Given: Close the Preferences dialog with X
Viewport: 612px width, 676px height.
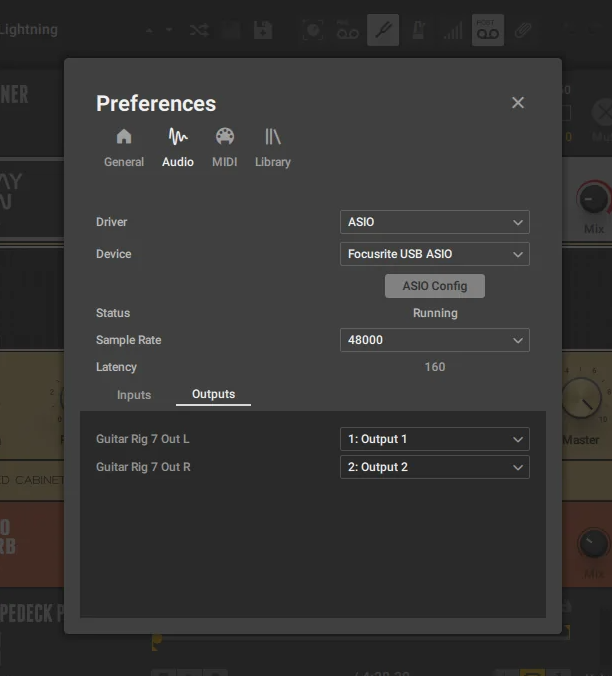Looking at the screenshot, I should [x=518, y=103].
